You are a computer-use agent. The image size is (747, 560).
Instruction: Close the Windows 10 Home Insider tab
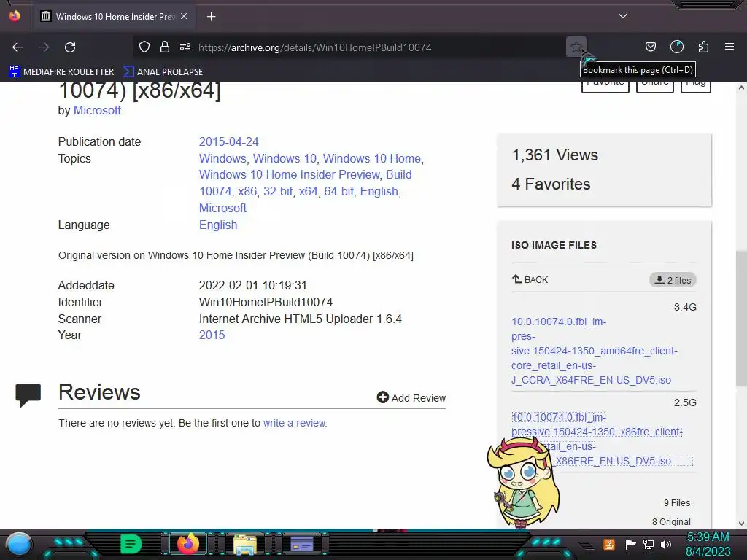tap(184, 16)
